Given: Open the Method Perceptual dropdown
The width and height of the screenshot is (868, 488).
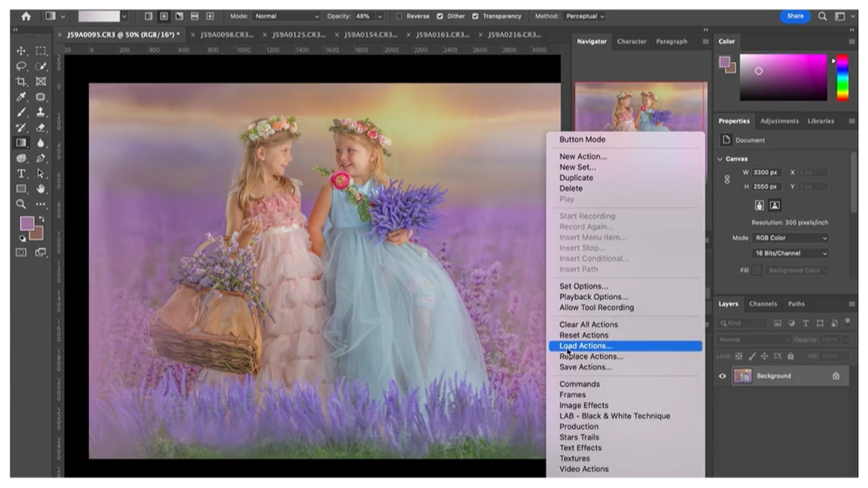Looking at the screenshot, I should point(585,16).
